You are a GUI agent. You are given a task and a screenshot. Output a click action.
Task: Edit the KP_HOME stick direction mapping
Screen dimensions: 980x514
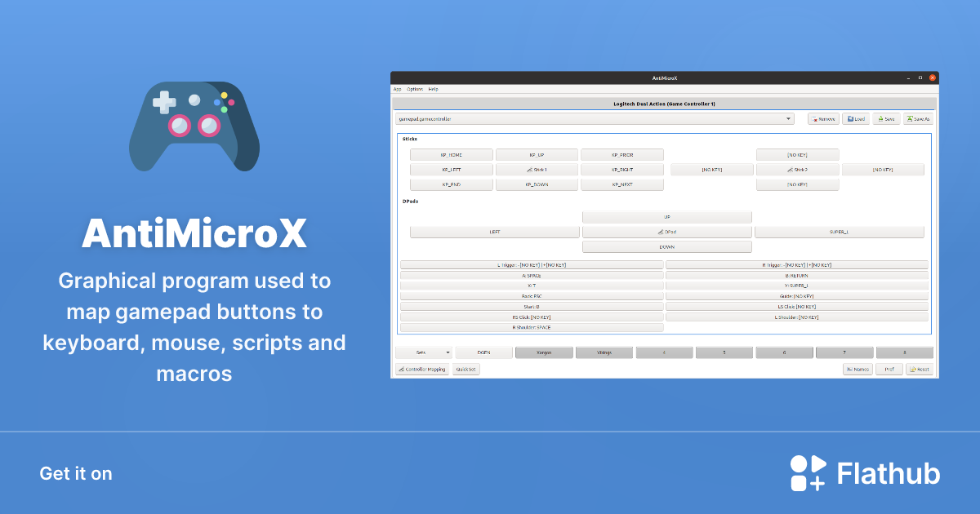click(x=452, y=154)
